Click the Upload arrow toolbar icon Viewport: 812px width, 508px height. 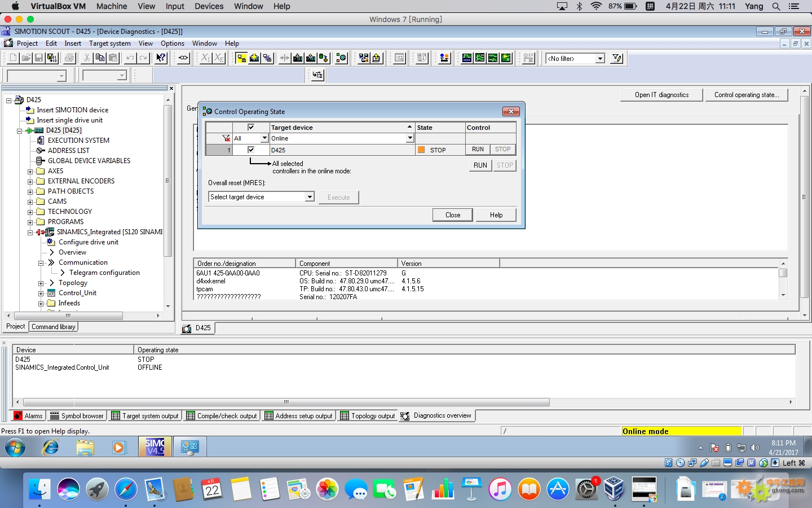pos(376,58)
